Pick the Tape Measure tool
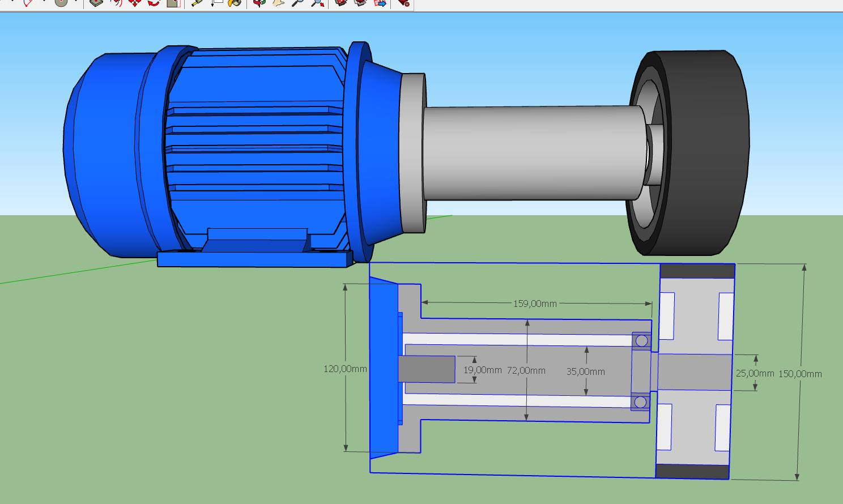Viewport: 843px width, 504px height. (197, 2)
